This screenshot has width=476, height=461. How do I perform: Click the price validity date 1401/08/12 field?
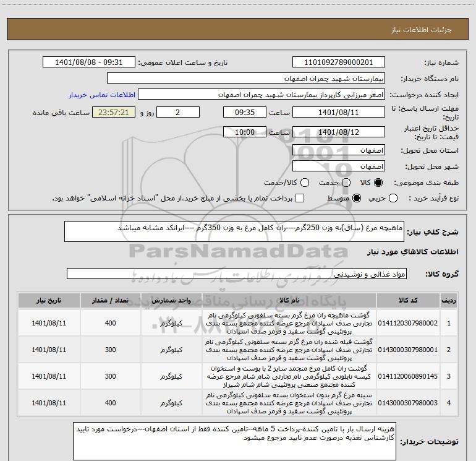click(339, 132)
